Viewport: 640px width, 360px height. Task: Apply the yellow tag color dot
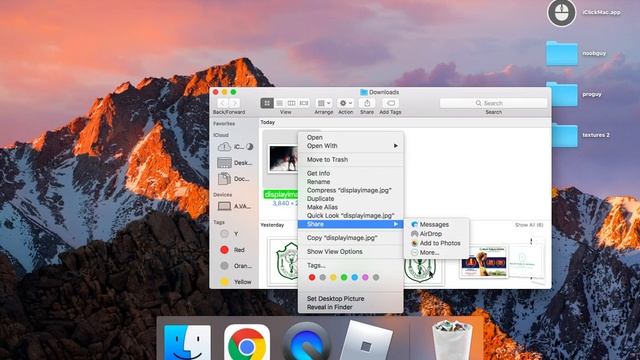click(333, 278)
